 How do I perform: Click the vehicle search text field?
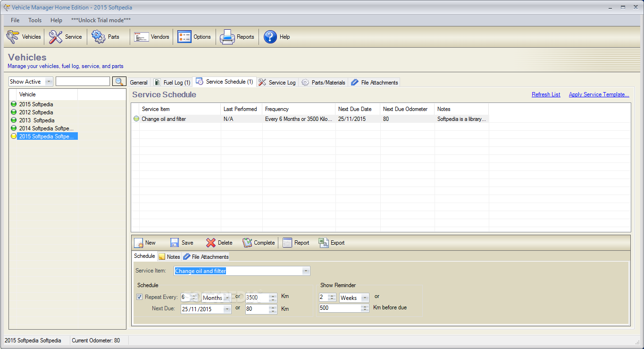83,81
